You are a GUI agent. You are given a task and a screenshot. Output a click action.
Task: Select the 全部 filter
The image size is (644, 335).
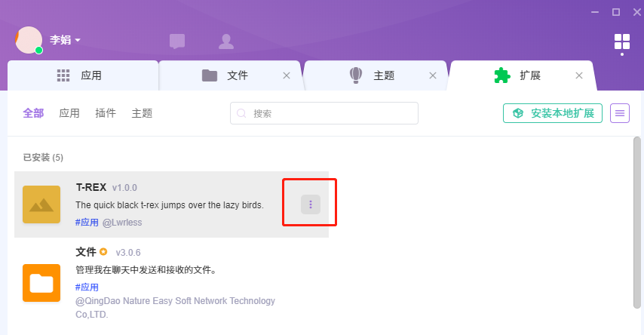coord(33,113)
